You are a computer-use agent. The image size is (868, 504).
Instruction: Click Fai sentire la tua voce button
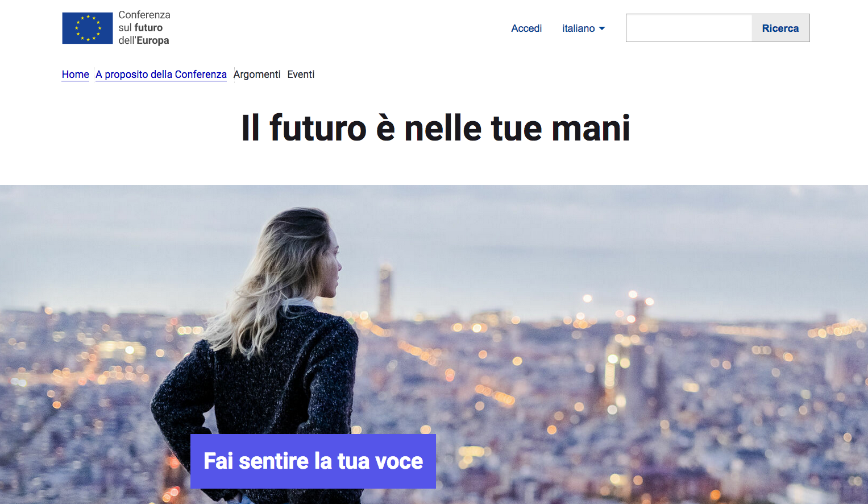pos(313,461)
